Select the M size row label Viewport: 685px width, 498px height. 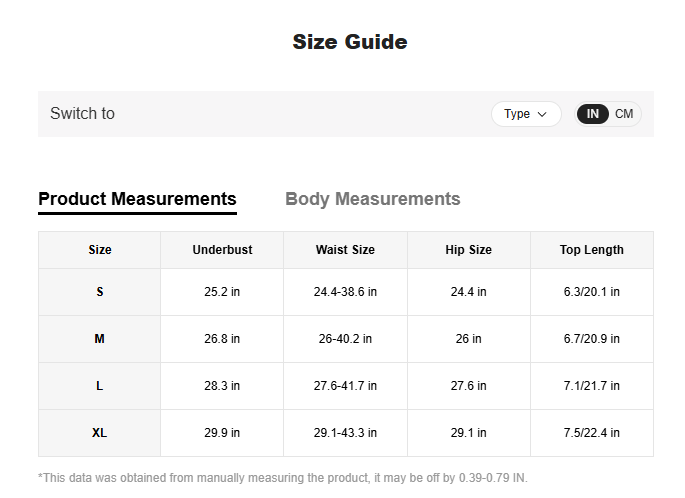pyautogui.click(x=100, y=339)
